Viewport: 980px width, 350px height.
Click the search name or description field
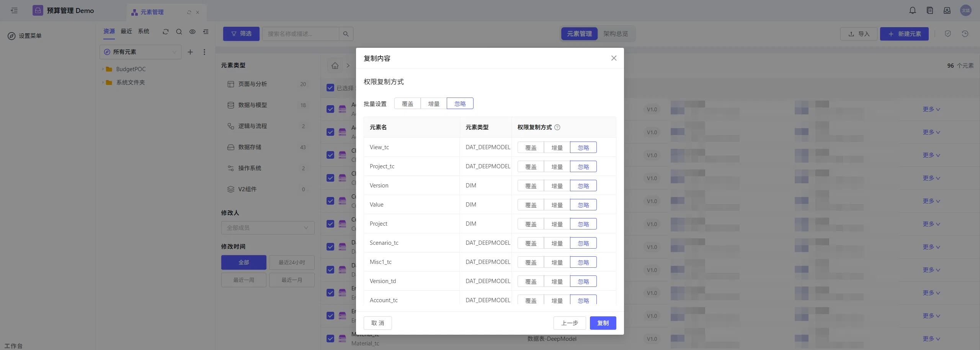click(301, 34)
